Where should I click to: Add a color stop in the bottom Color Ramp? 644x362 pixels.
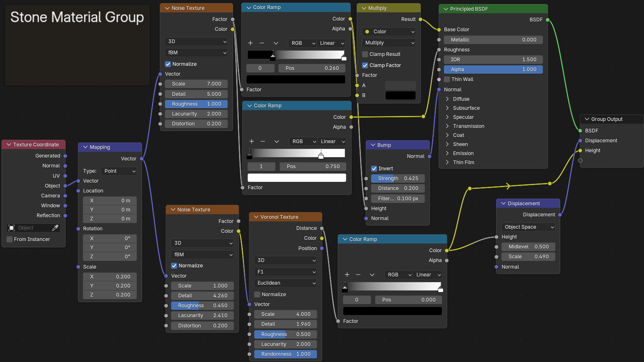point(347,275)
